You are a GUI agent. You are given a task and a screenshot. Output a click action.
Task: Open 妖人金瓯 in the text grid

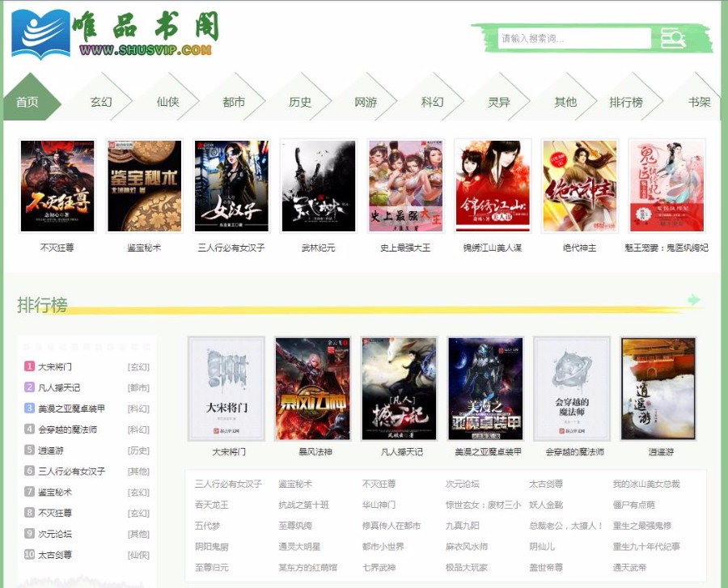pos(546,505)
